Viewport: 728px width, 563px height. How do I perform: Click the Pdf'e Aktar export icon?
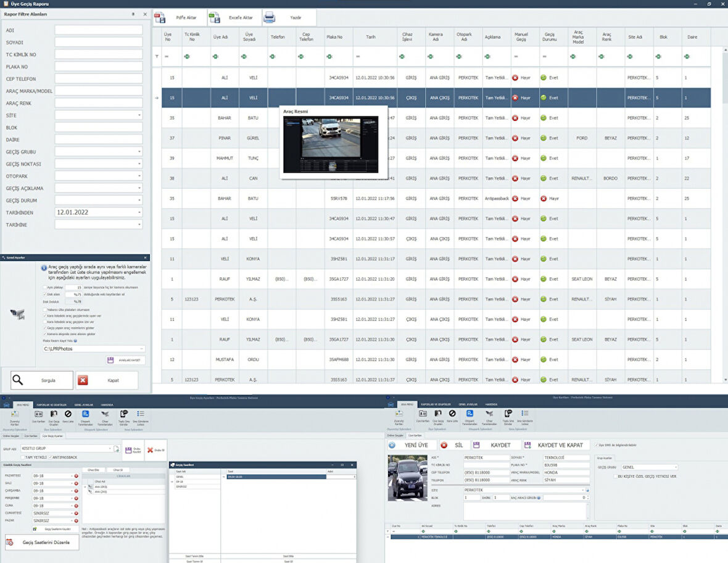(159, 18)
